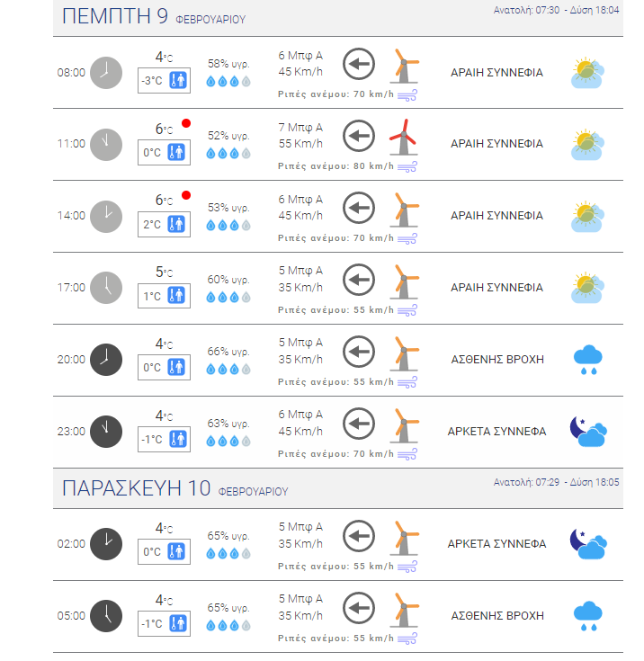Click the light rain cloud icon at 20:00

pyautogui.click(x=588, y=360)
